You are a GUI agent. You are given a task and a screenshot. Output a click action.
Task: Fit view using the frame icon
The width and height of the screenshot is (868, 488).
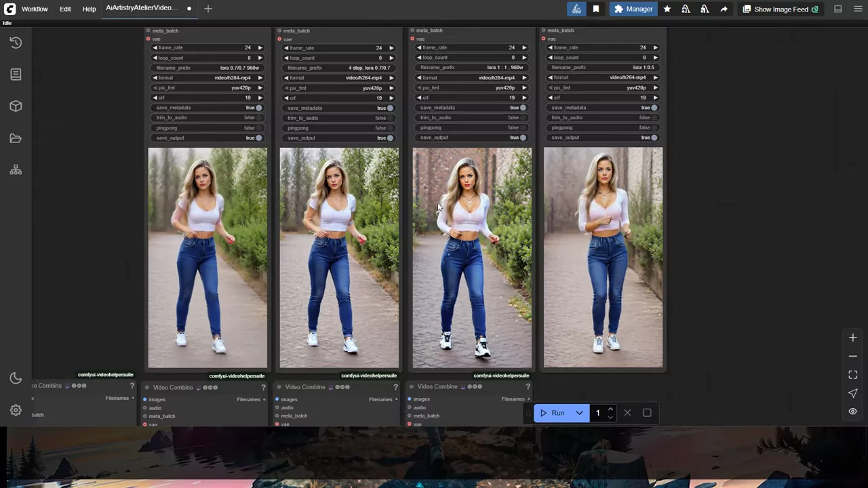853,375
